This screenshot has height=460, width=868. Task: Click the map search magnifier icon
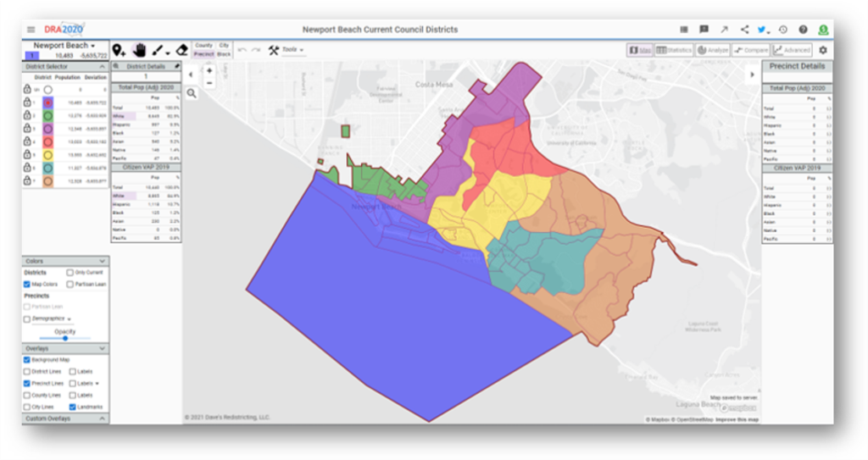(x=192, y=93)
